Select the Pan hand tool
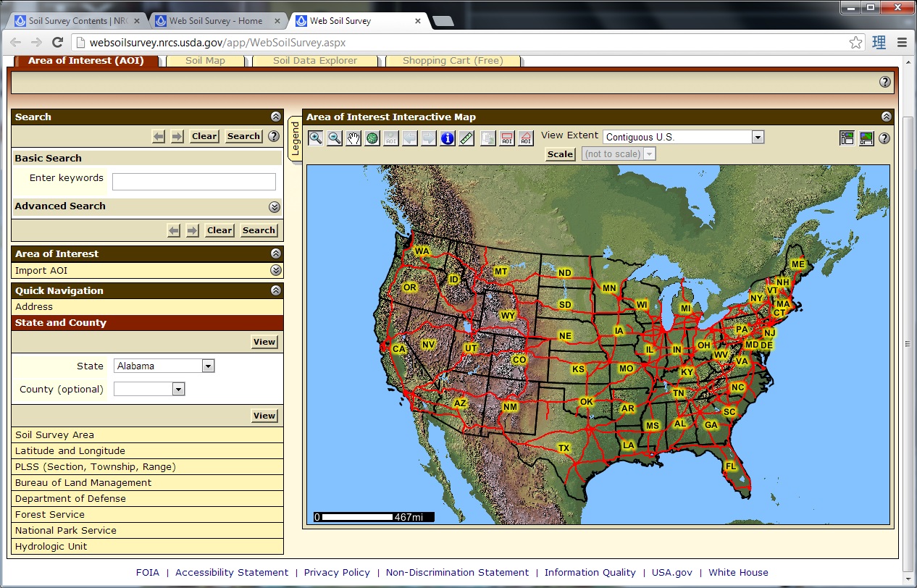 click(353, 138)
